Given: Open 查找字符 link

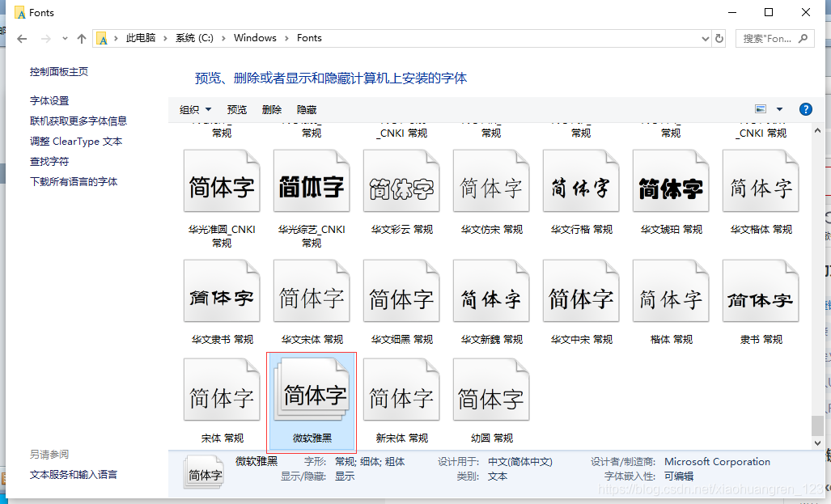Looking at the screenshot, I should [x=49, y=162].
